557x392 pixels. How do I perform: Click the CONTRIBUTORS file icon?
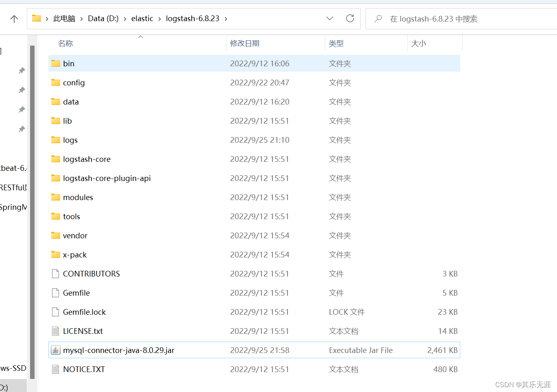pos(56,274)
